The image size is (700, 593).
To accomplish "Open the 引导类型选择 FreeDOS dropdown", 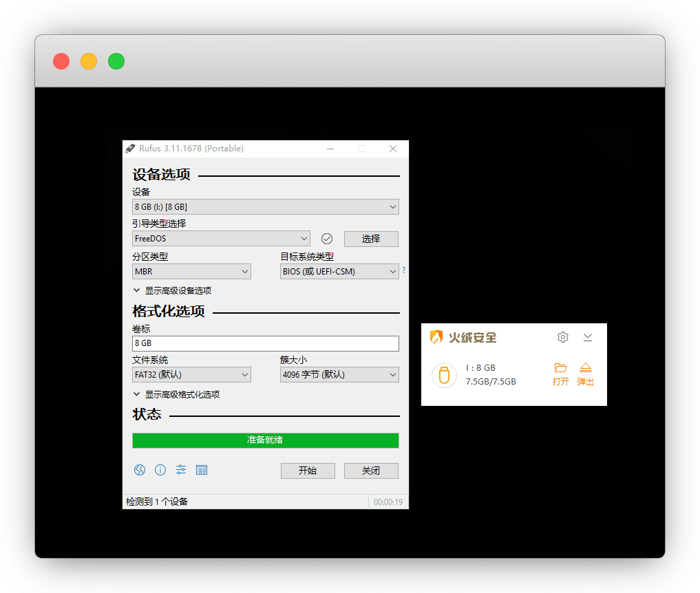I will [x=221, y=239].
